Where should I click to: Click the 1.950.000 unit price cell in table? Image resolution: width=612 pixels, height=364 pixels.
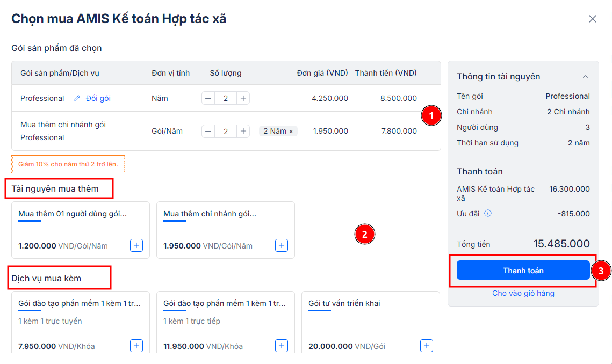pyautogui.click(x=330, y=132)
